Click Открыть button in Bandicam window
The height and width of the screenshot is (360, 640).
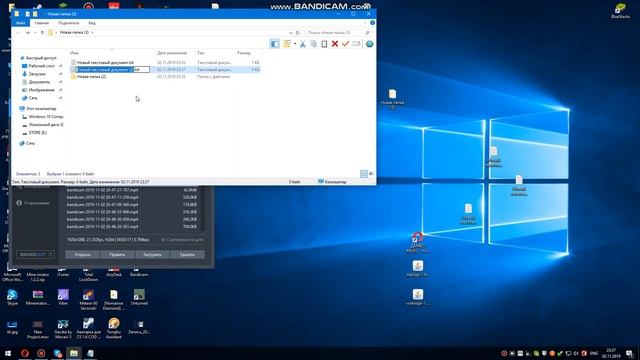(x=82, y=255)
